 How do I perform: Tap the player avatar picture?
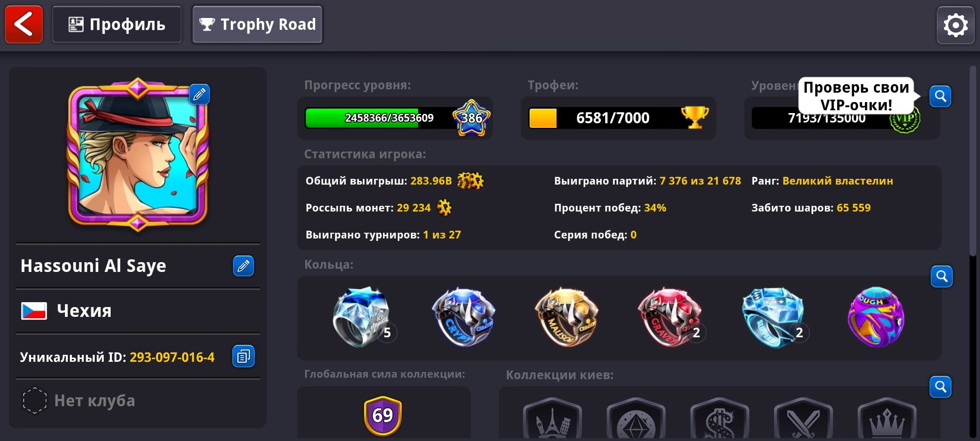coord(138,154)
